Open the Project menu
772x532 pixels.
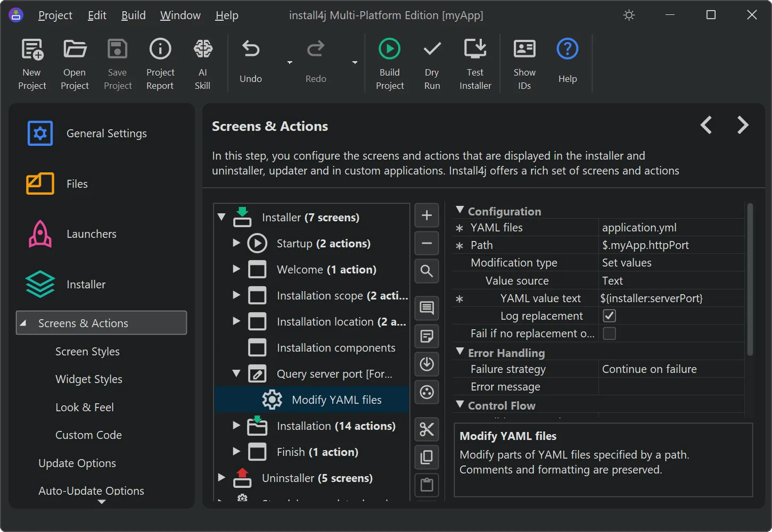pyautogui.click(x=55, y=15)
